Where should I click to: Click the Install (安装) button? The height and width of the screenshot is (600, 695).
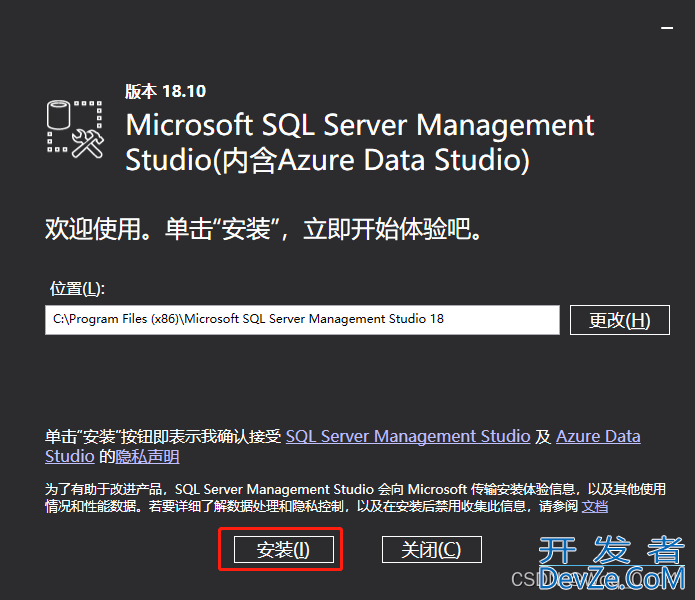coord(284,549)
